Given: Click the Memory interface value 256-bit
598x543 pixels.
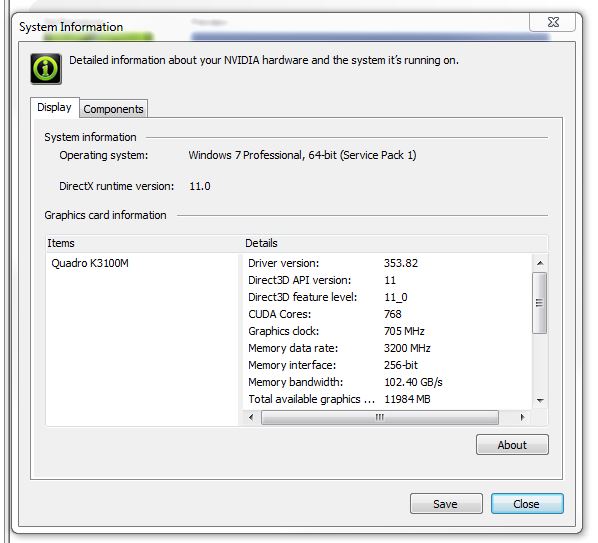Looking at the screenshot, I should [x=401, y=365].
